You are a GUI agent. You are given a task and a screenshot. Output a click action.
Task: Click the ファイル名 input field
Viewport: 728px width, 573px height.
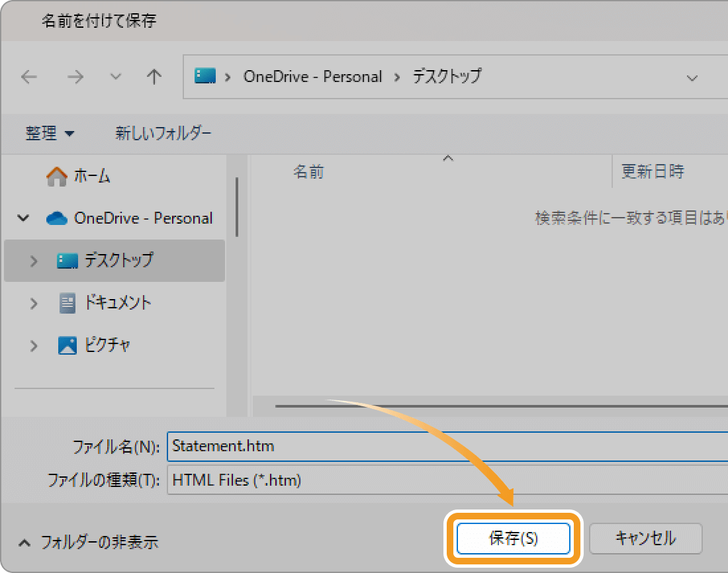(x=447, y=446)
